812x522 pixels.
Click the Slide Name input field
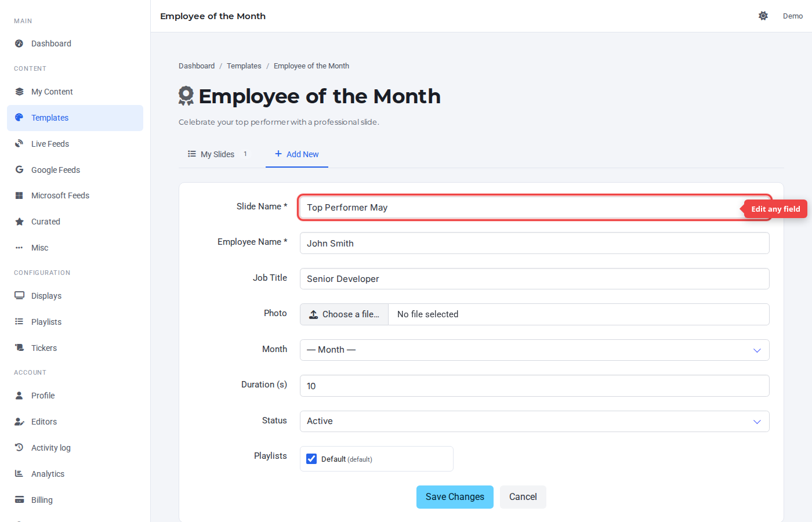tap(534, 208)
